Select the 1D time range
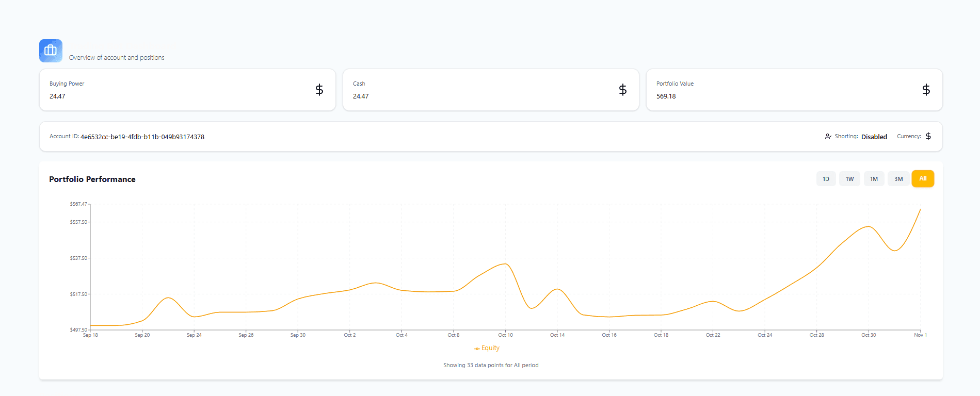The image size is (980, 396). [x=826, y=179]
